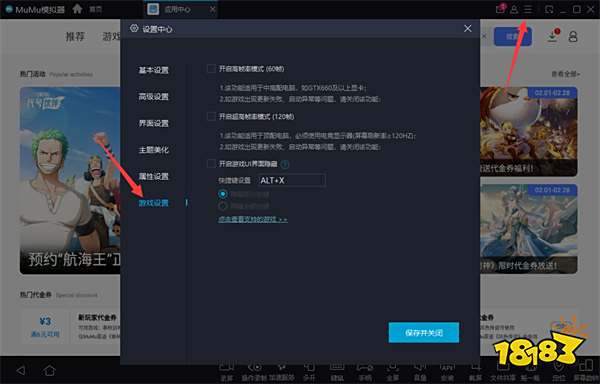Close the 应用中心 tab
Screen dimensions: 600x384
pyautogui.click(x=213, y=9)
